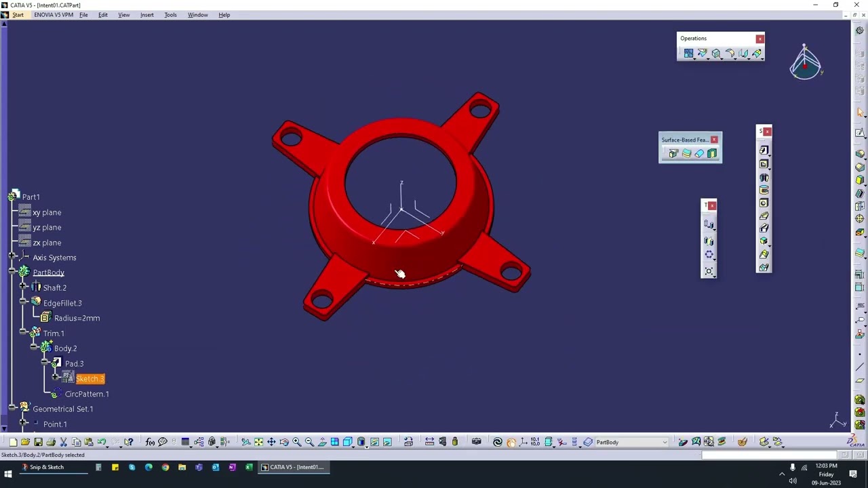Click the Normal View icon

point(322,442)
